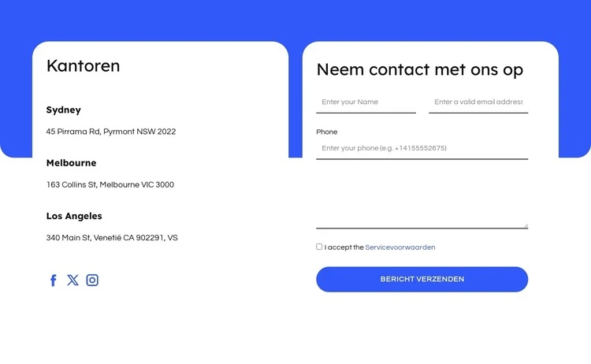Click the Kantoren heading

(84, 65)
